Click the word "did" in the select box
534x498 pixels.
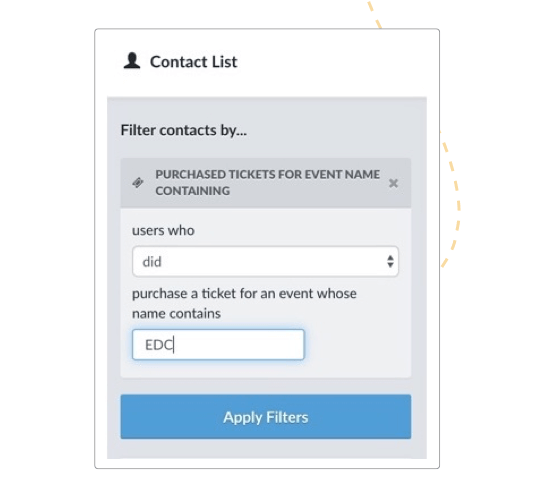coord(152,262)
